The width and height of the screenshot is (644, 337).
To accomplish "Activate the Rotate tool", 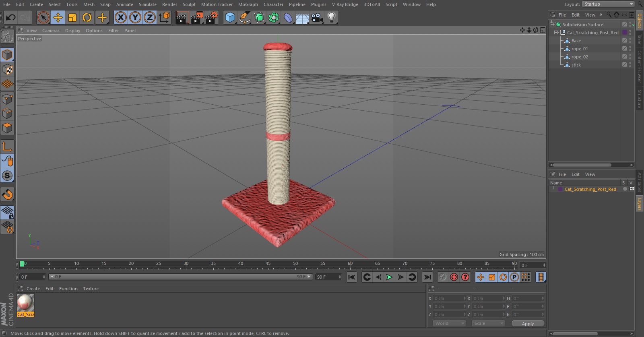I will [x=87, y=17].
